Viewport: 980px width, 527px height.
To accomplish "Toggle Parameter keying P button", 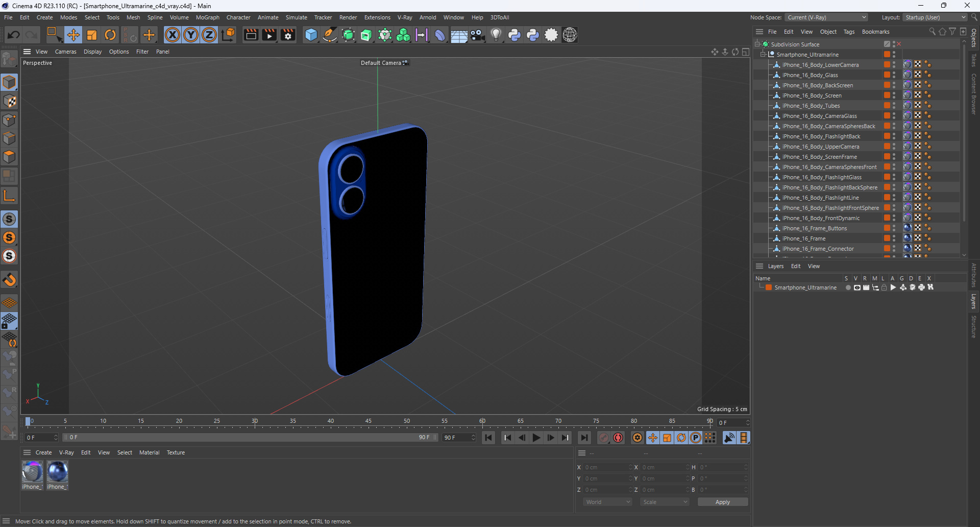I will (x=696, y=438).
